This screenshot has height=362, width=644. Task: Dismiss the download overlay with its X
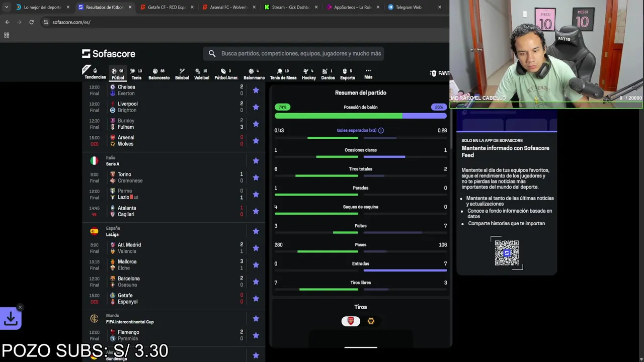20,307
